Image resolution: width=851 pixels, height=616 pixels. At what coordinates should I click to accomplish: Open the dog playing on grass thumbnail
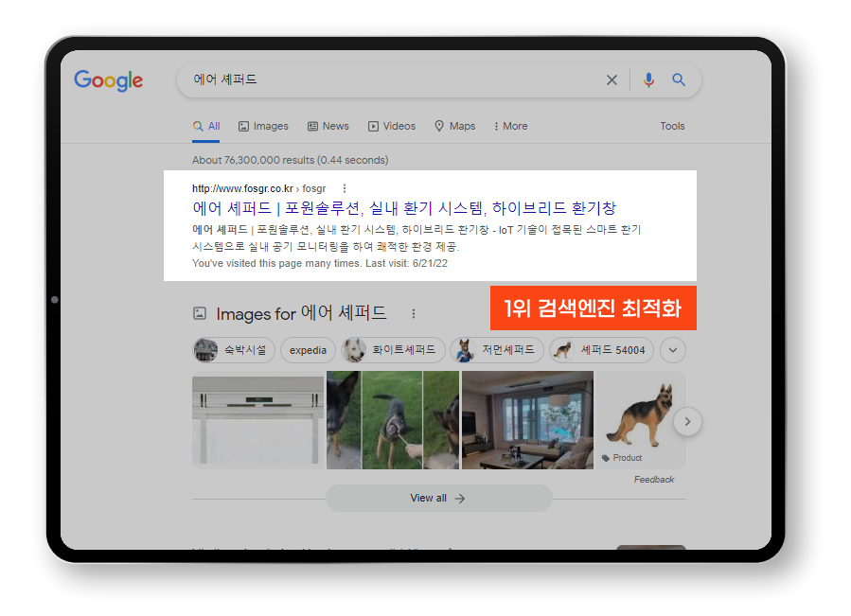click(393, 420)
